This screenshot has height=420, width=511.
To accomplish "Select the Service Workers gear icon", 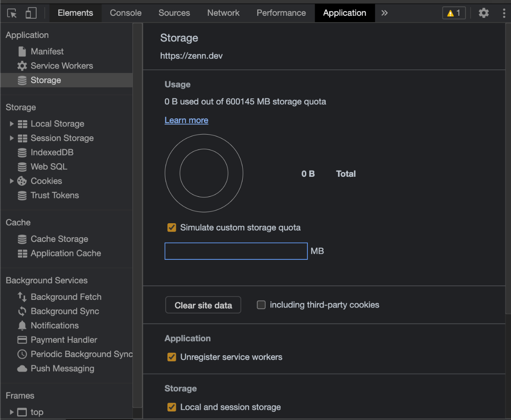I will coord(22,66).
